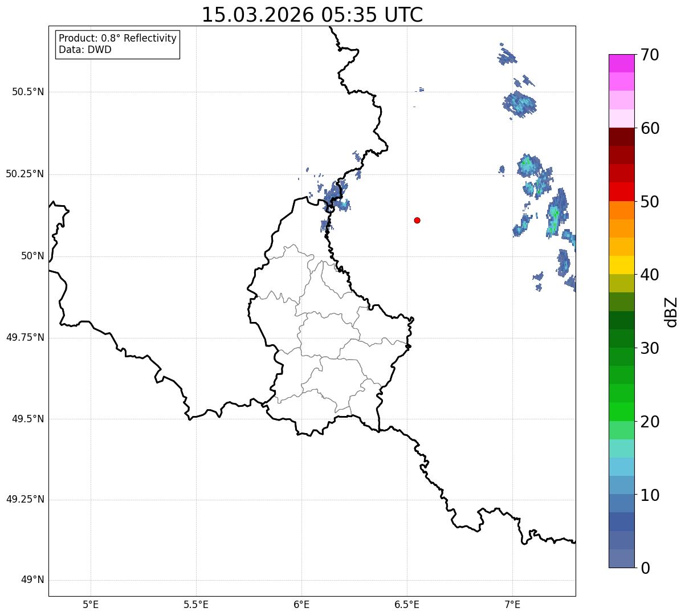Click the dBZ colorbar axis label
685x616 pixels.
(671, 312)
